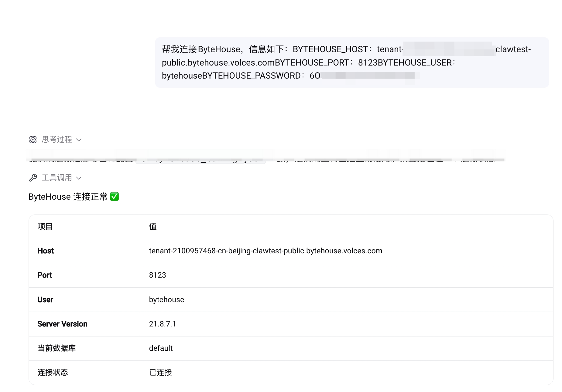562x392 pixels.
Task: Click the thinking process brain icon
Action: pyautogui.click(x=33, y=140)
